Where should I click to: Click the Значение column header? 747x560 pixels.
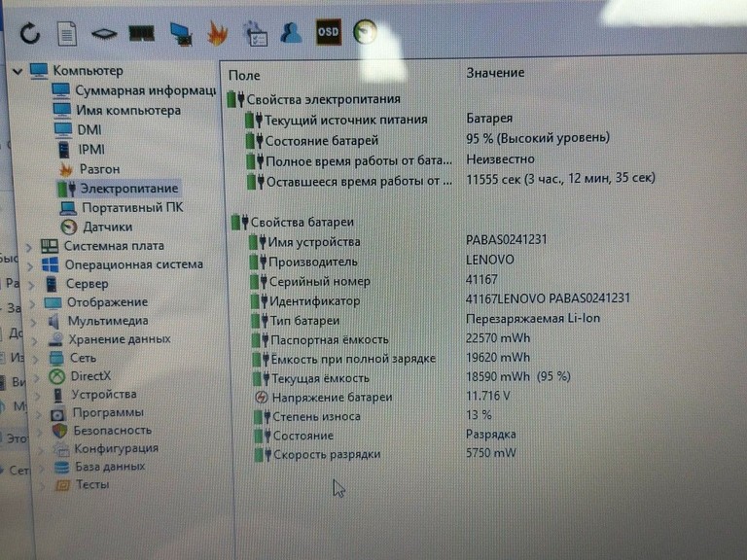pos(495,73)
